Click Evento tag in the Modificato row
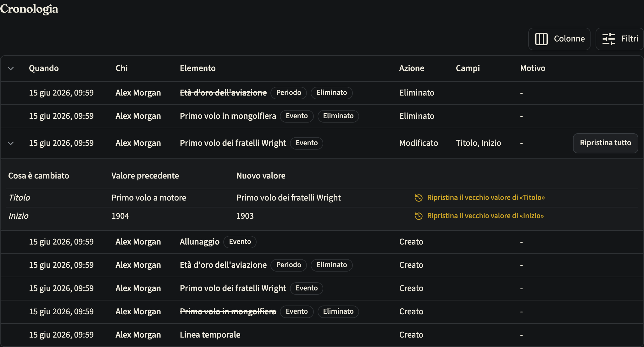The height and width of the screenshot is (347, 644). point(307,143)
